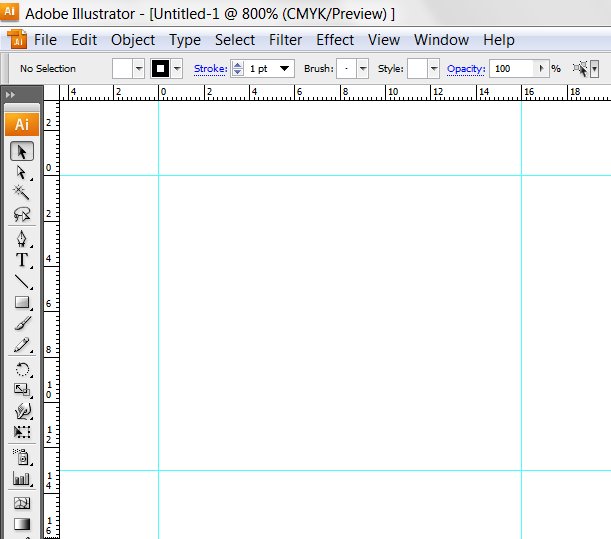Pick the Magic Wand tool

(22, 193)
